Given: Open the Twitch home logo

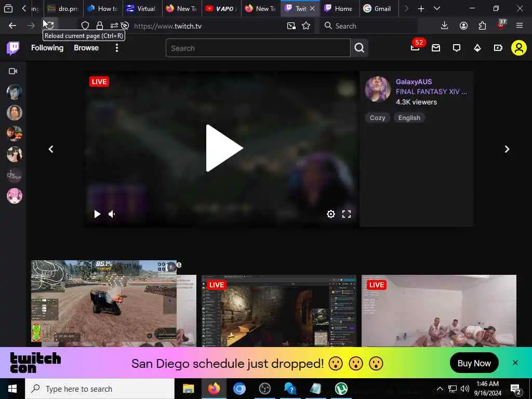Looking at the screenshot, I should [13, 48].
